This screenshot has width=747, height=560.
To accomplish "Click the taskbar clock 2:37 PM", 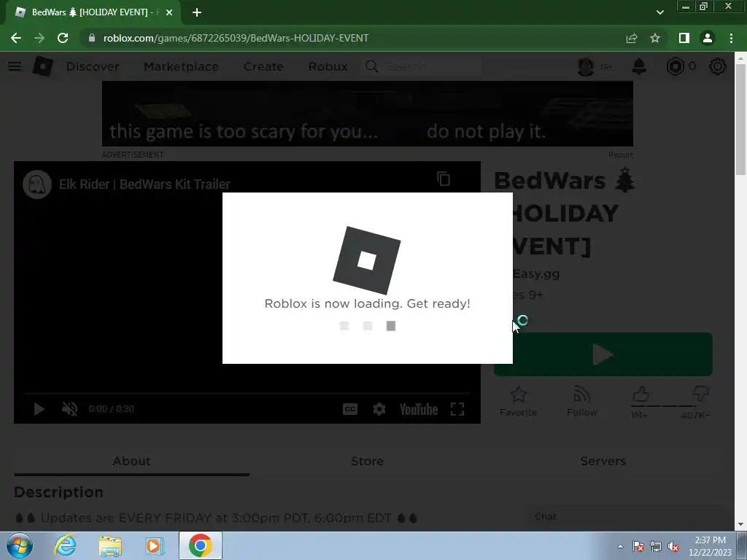I will 710,546.
